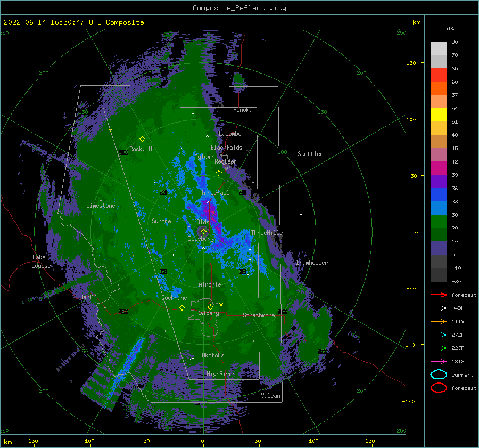Select the Stettler label
The height and width of the screenshot is (448, 479).
click(x=310, y=154)
